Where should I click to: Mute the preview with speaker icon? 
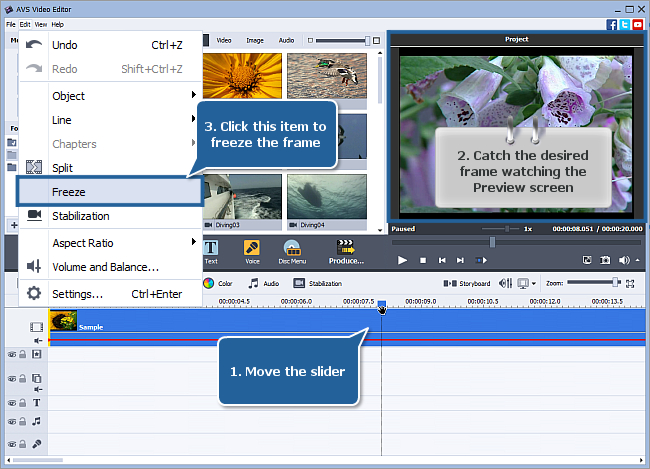(624, 260)
